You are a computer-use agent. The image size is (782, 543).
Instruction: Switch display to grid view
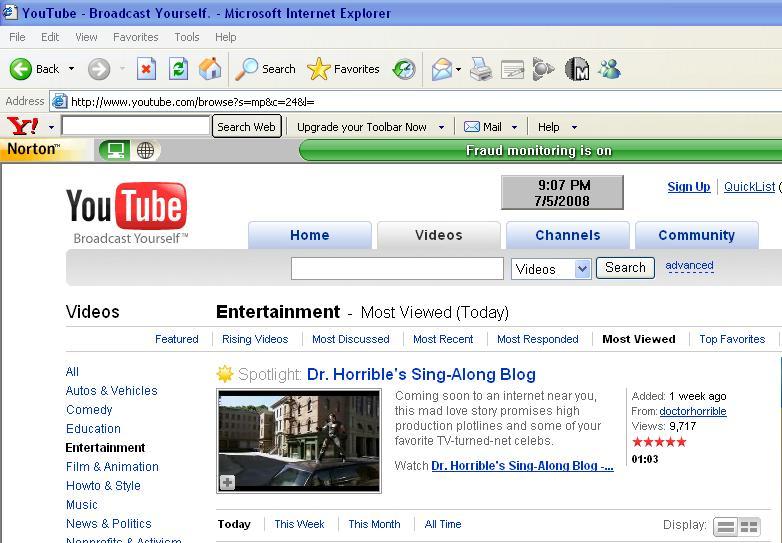coord(749,526)
